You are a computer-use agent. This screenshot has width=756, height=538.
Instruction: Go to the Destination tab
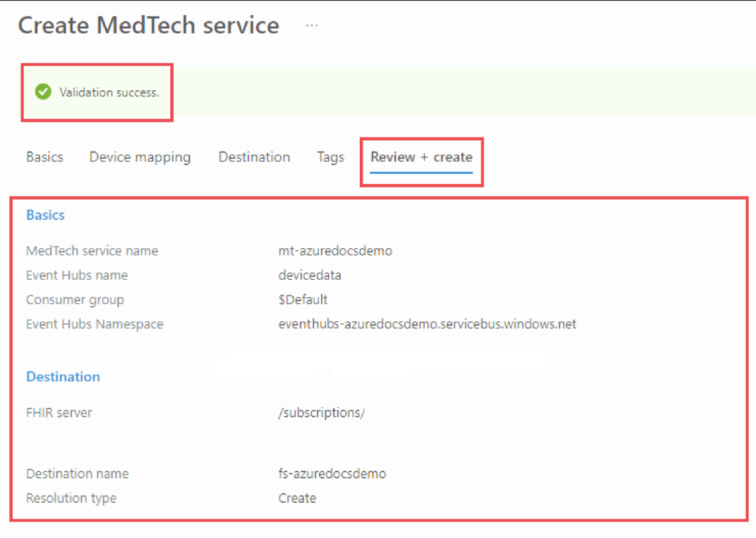254,157
